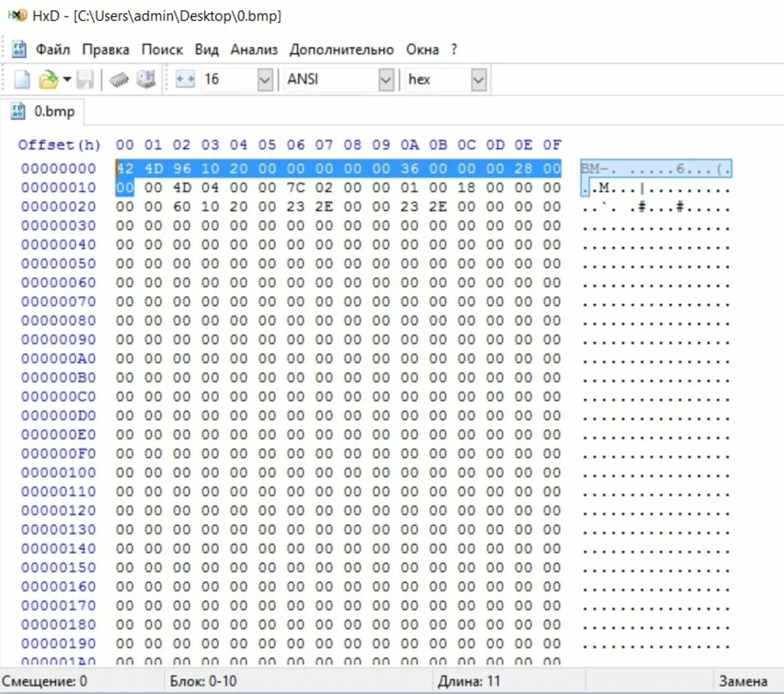Adjust bytes per row with the arrows icon
The width and height of the screenshot is (784, 694).
coord(185,78)
